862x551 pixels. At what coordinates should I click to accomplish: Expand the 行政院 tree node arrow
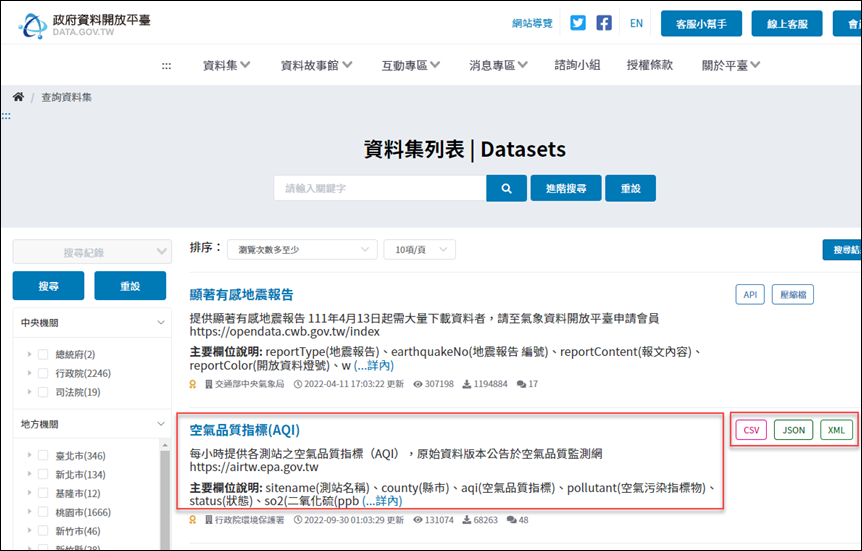point(29,373)
